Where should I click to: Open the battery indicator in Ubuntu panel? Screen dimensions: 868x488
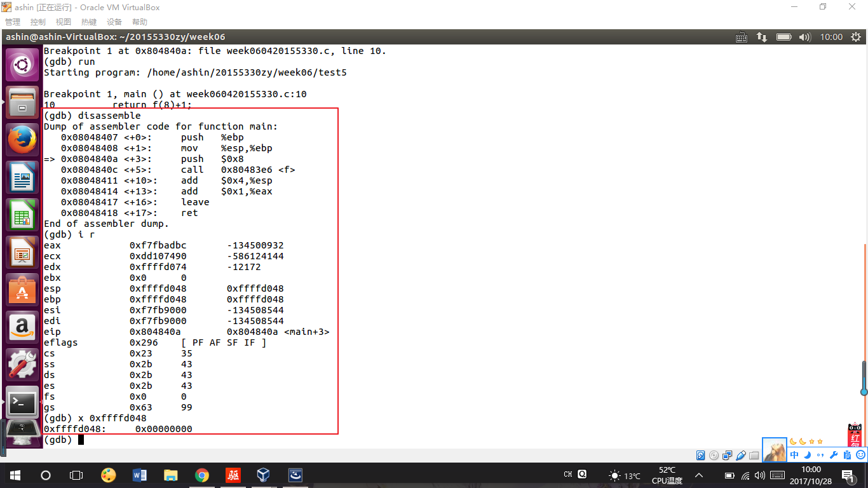click(783, 37)
